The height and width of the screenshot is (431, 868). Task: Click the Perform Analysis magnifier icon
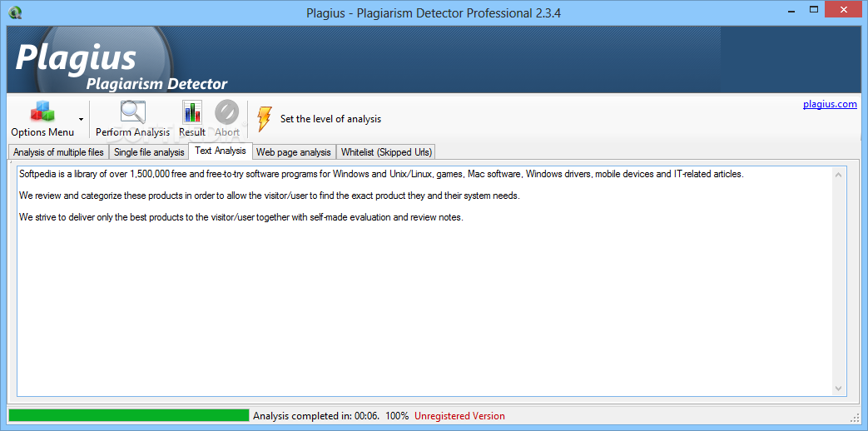coord(133,112)
